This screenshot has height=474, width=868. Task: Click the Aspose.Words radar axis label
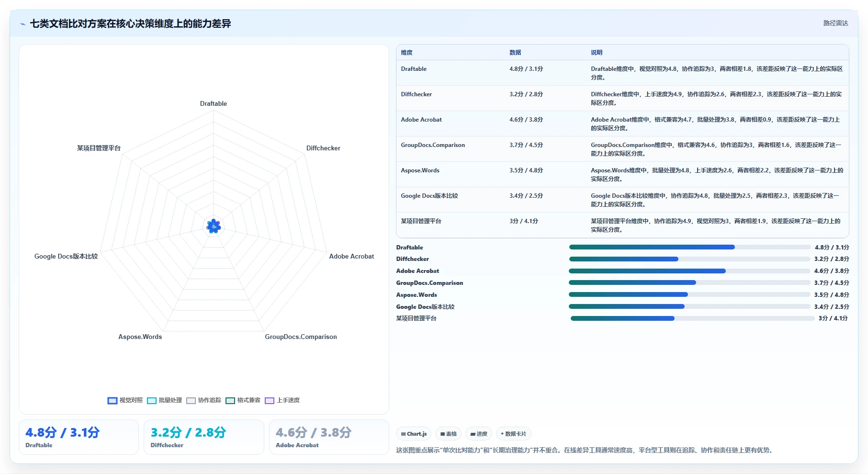(x=140, y=337)
